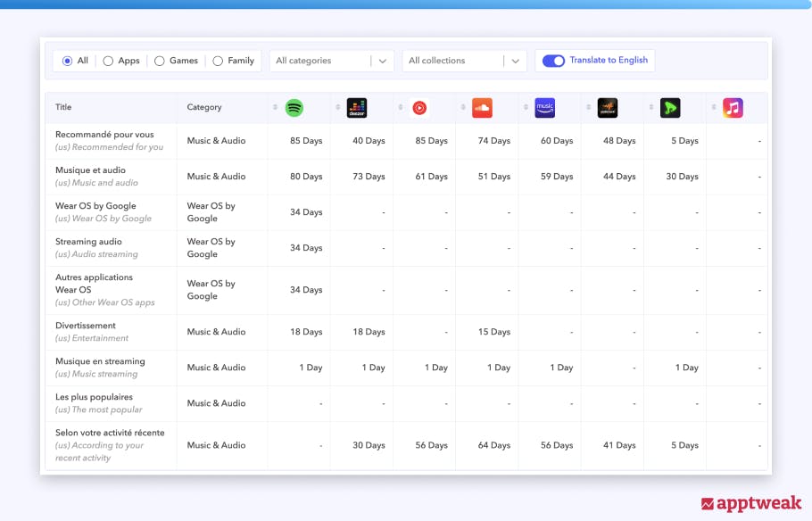Click the Title column header
Viewport: 812px width, 521px height.
click(x=63, y=107)
